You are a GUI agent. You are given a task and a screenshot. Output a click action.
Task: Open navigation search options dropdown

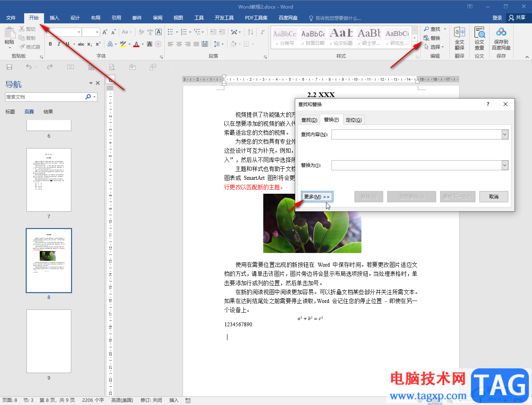click(x=95, y=97)
